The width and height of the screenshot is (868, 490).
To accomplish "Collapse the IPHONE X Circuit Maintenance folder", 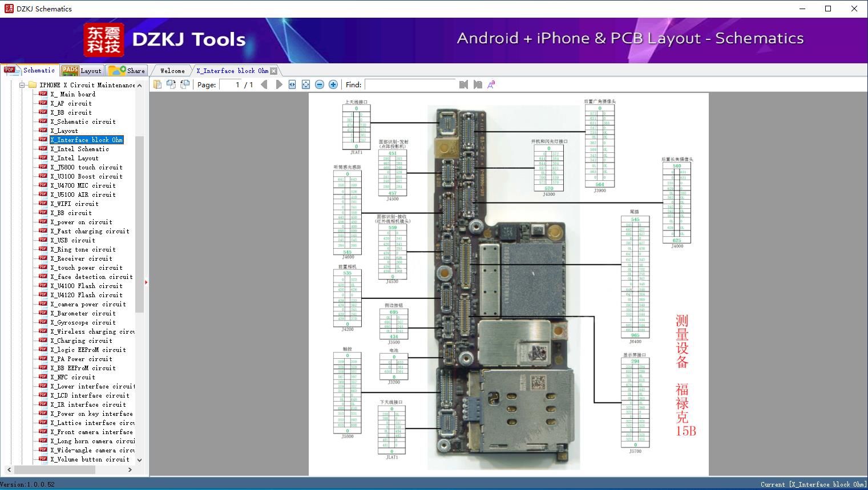I will [x=22, y=84].
